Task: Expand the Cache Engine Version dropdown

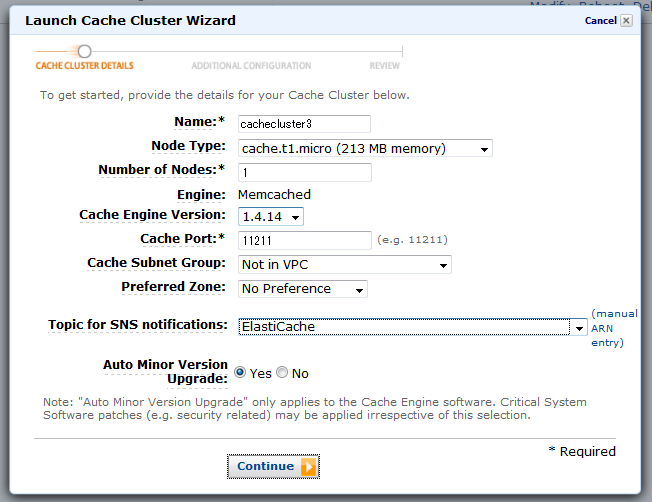Action: (271, 216)
